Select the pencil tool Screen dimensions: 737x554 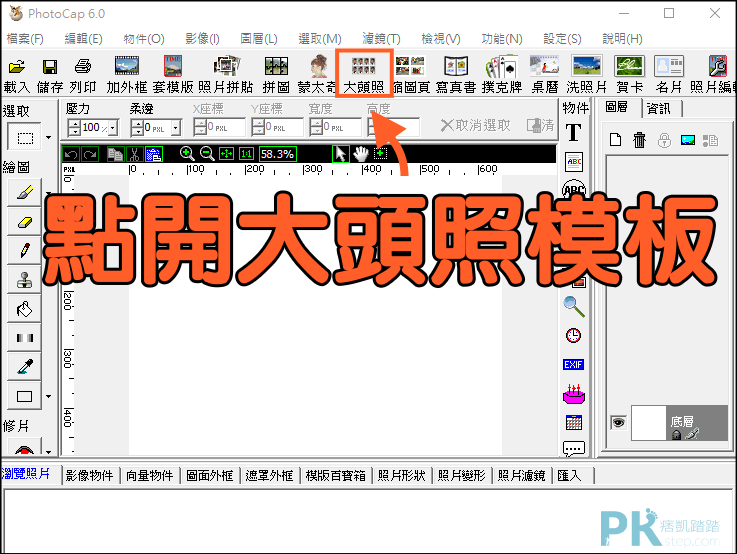[x=24, y=250]
